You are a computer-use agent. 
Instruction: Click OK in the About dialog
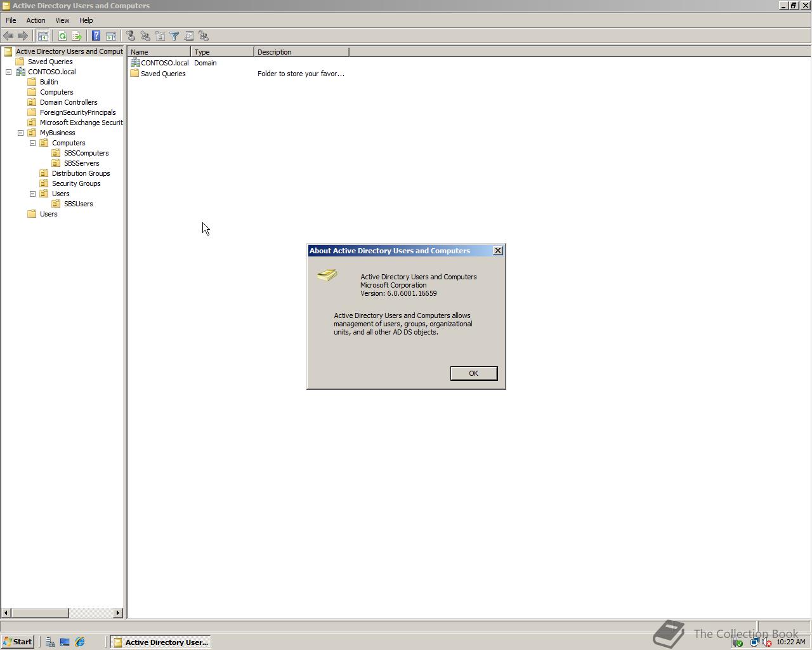(474, 373)
